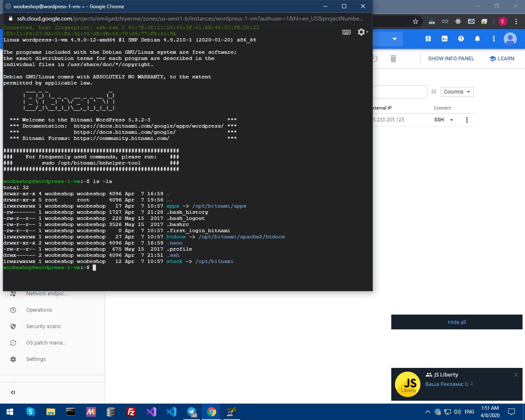The height and width of the screenshot is (420, 525).
Task: Open the Columns dropdown
Action: tap(457, 92)
